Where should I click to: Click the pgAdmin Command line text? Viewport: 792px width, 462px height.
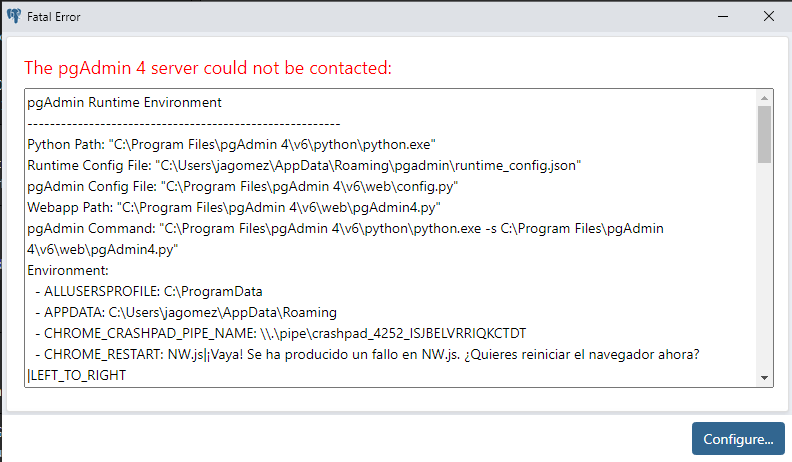click(x=345, y=229)
